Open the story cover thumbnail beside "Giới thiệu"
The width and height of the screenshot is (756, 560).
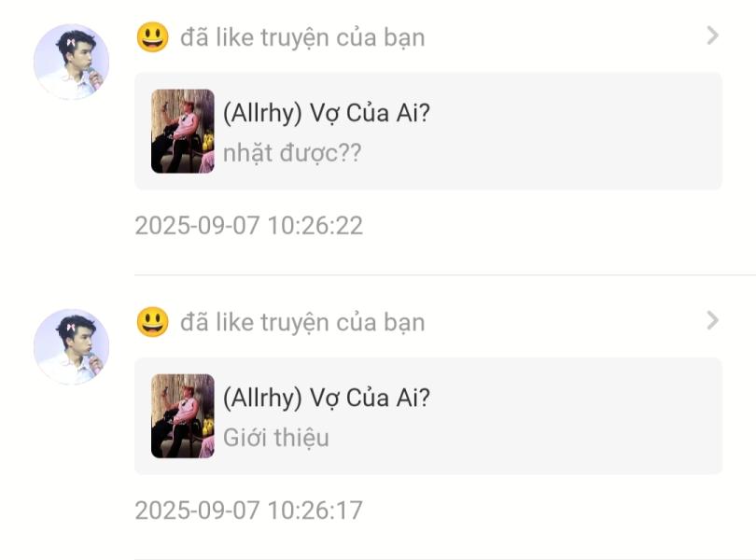[183, 415]
